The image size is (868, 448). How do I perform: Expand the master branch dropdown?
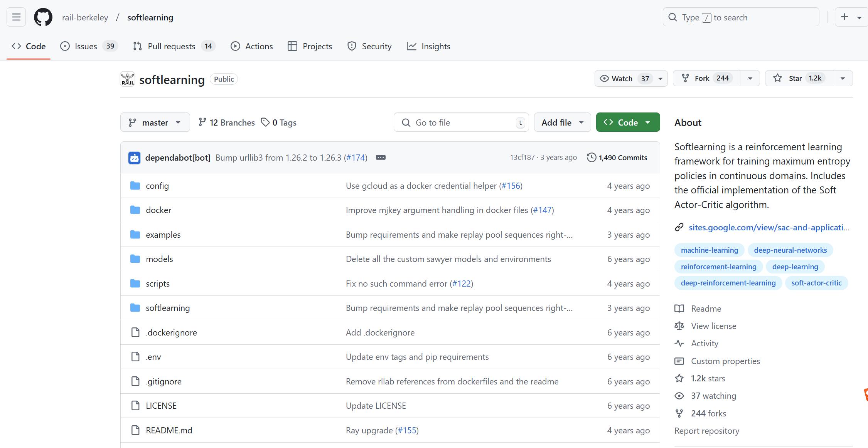[155, 122]
